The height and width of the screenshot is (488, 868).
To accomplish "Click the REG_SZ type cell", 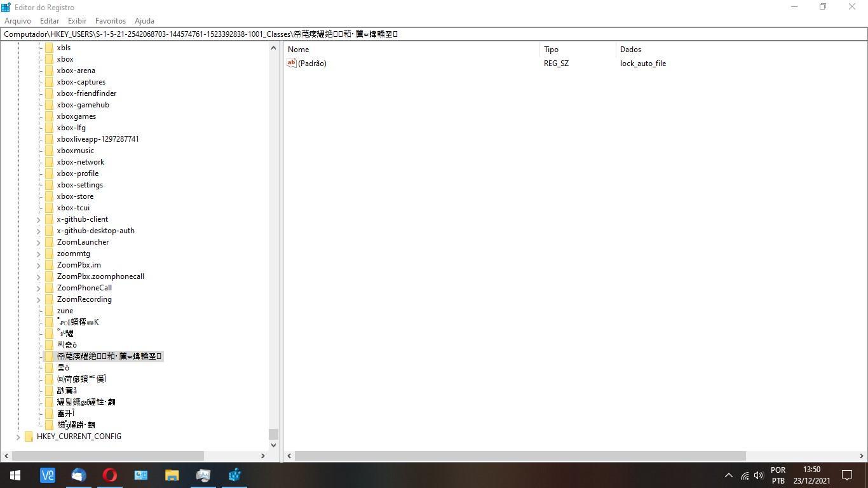I will click(557, 64).
